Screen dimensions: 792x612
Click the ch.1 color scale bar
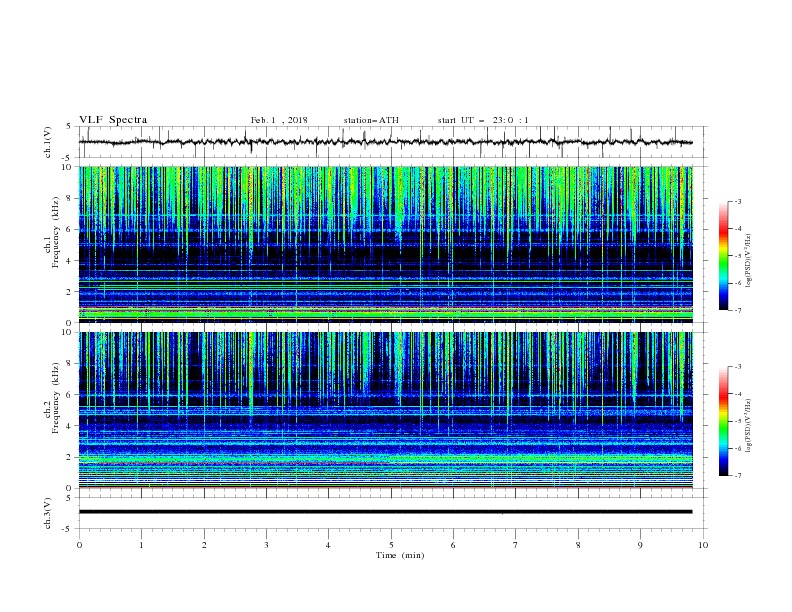click(724, 256)
